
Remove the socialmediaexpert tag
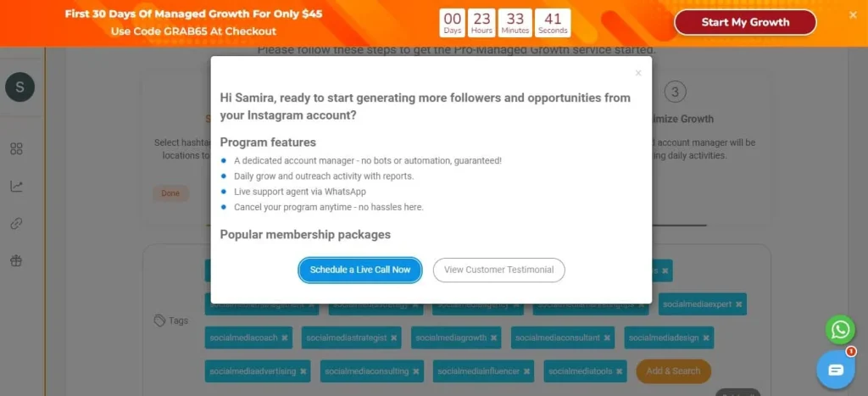tap(739, 304)
